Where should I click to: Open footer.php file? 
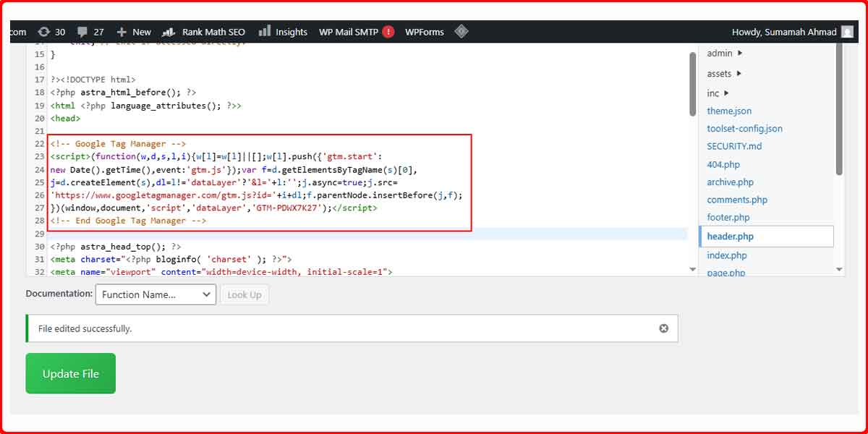click(728, 217)
